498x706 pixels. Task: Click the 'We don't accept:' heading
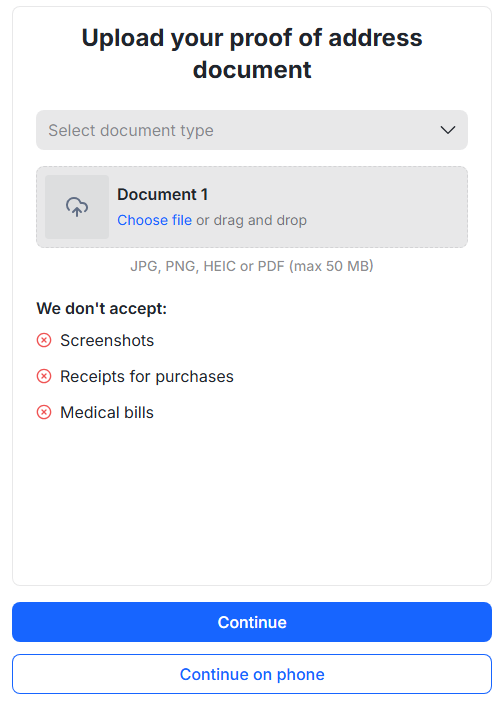102,308
